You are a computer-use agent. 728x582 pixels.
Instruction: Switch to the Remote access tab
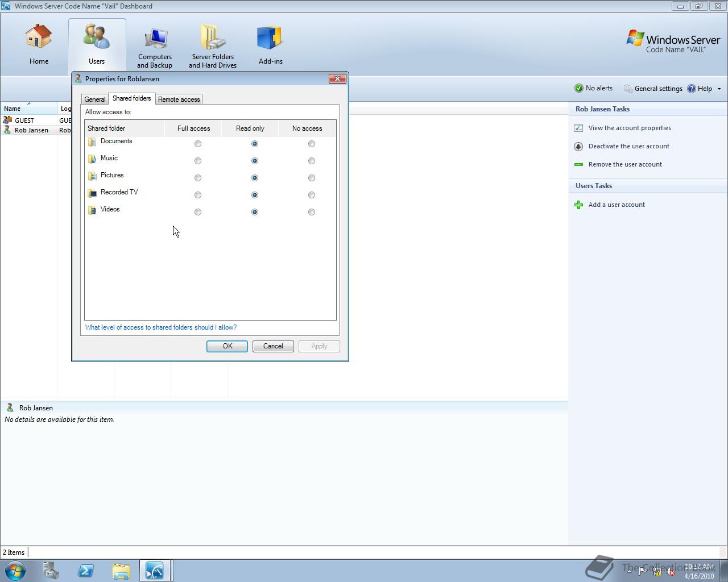point(179,99)
